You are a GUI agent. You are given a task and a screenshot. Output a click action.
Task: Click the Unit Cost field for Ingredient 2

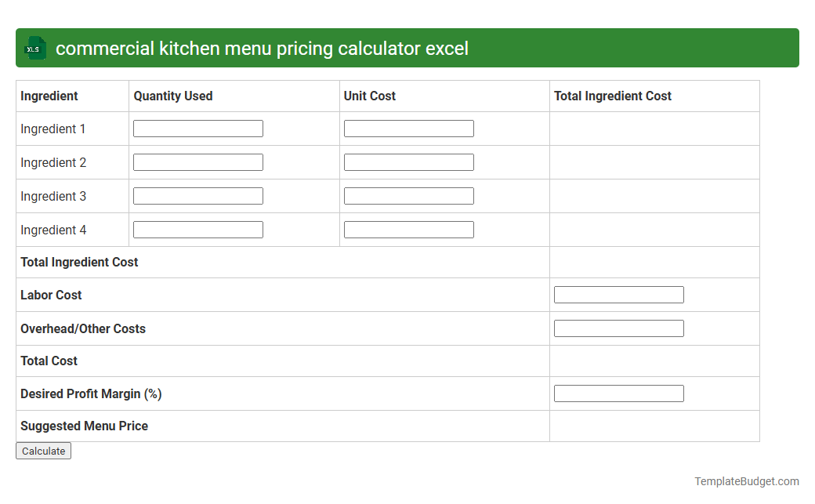click(x=408, y=161)
